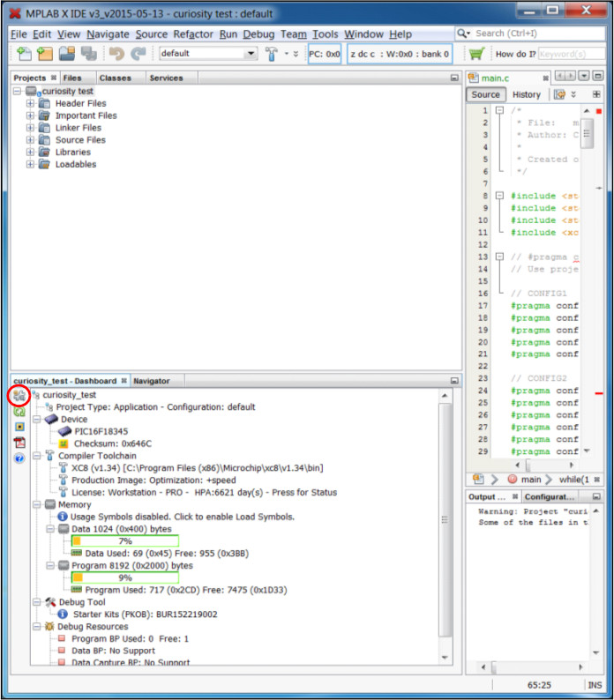Viewport: 614px width, 700px height.
Task: Click the editor toolbar icon beside History
Action: pyautogui.click(x=559, y=94)
